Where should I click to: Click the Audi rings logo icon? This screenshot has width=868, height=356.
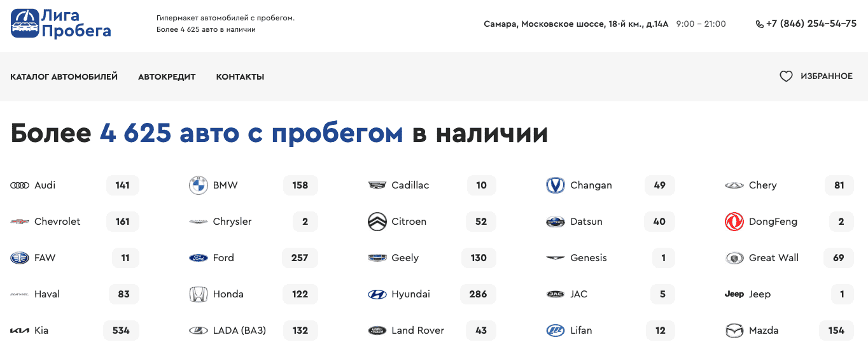click(20, 185)
